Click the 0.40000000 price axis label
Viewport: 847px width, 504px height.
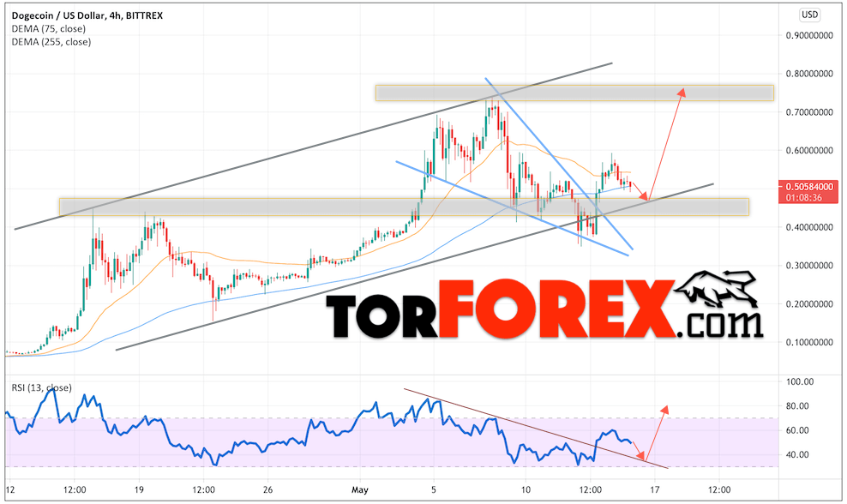pos(808,227)
